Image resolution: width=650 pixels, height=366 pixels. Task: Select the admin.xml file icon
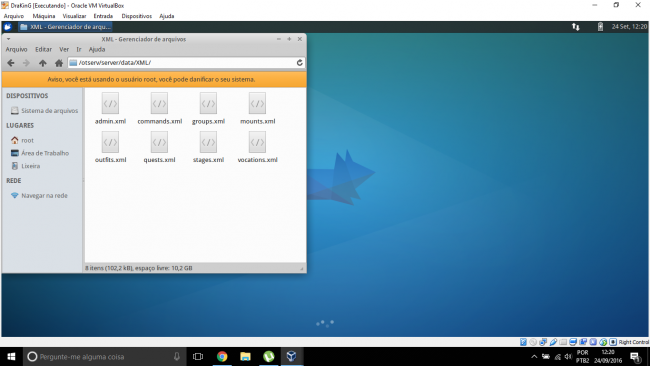[110, 104]
